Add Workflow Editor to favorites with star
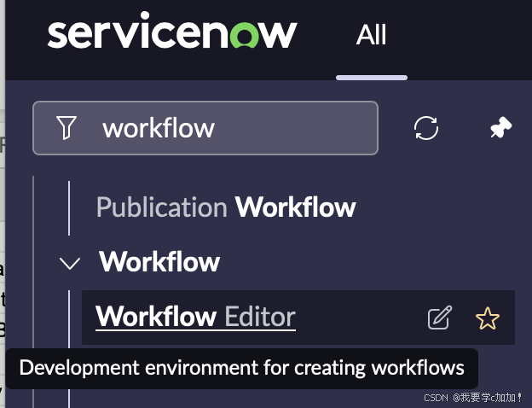This screenshot has width=532, height=408. tap(488, 318)
